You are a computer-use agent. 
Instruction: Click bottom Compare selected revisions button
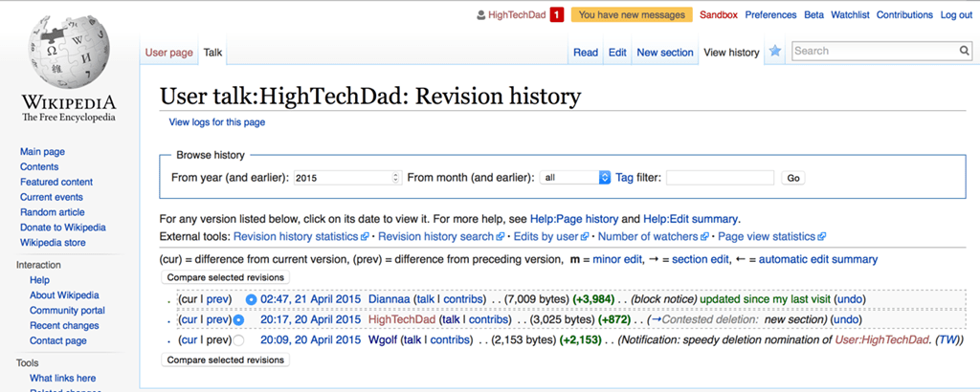(225, 360)
